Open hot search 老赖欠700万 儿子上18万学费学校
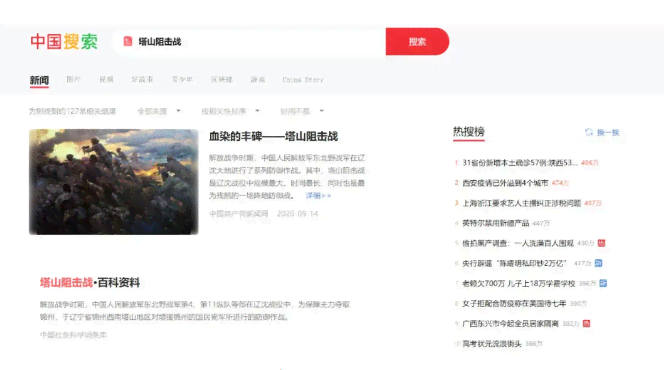 tap(519, 283)
